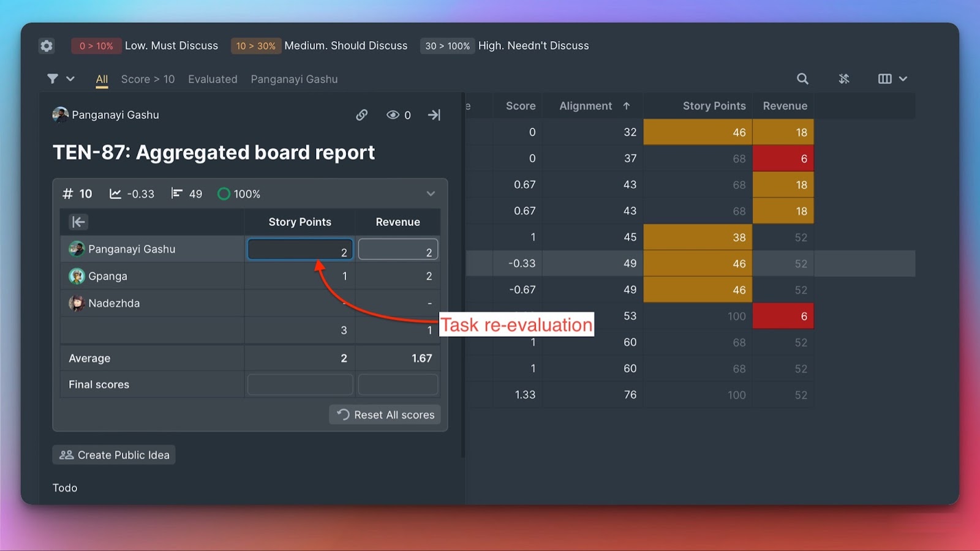Toggle the watchers eye icon

point(393,115)
